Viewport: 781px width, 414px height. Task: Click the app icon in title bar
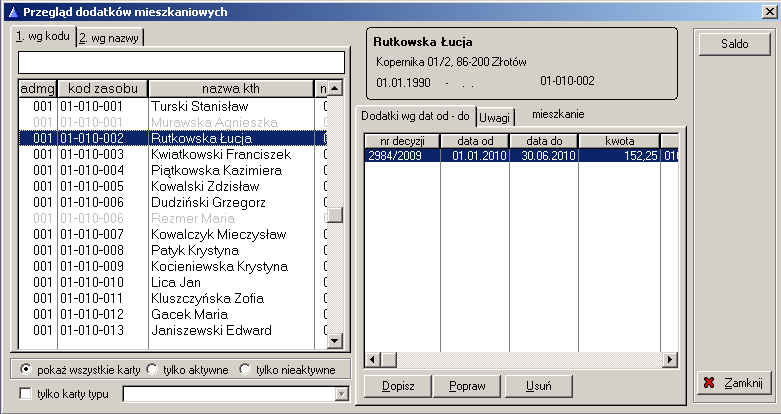(13, 12)
